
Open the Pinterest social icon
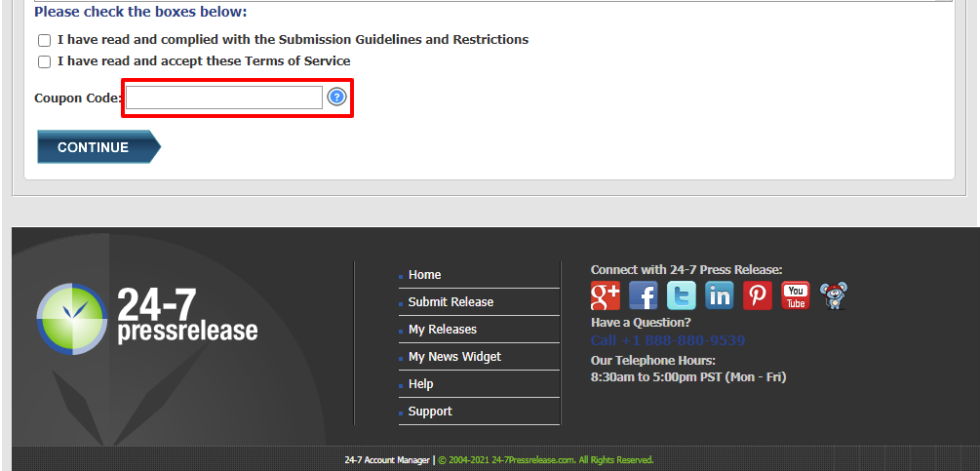coord(758,295)
